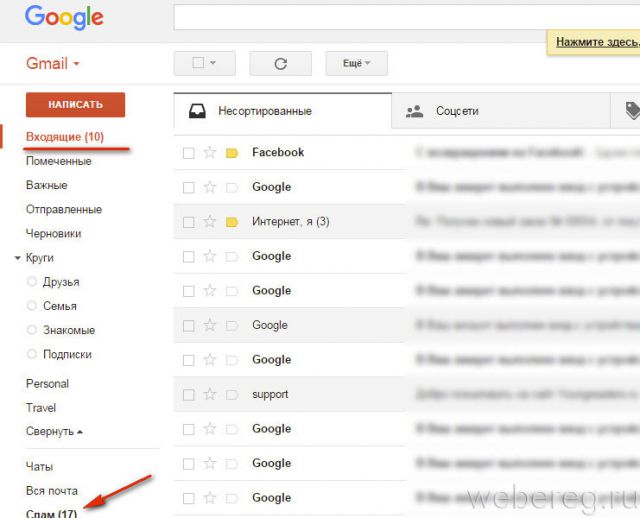Open the Чаты folder
The height and width of the screenshot is (518, 640).
point(40,467)
